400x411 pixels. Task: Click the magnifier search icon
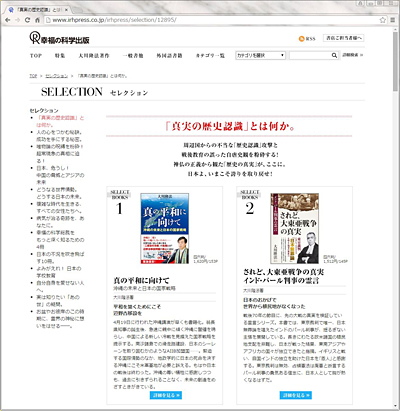coord(334,55)
